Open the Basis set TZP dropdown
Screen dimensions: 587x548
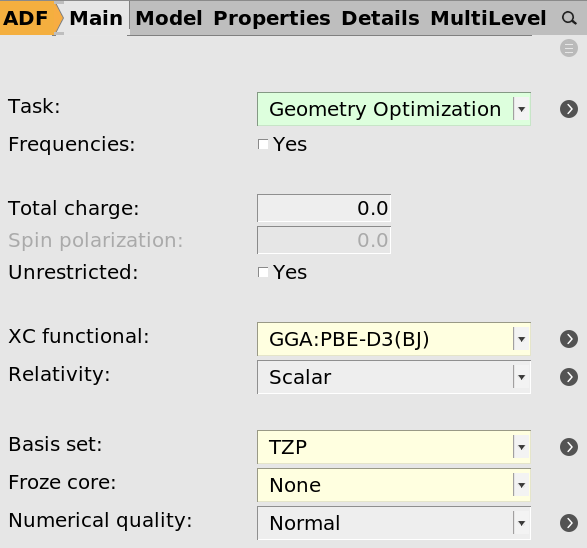pyautogui.click(x=394, y=447)
